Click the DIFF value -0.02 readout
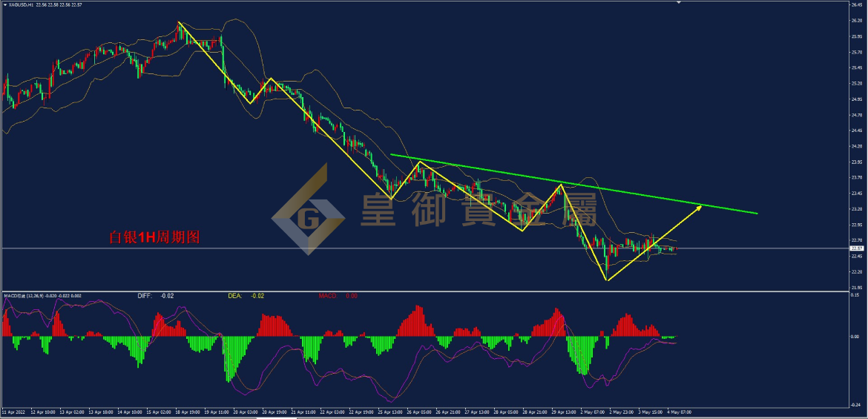 pos(167,296)
